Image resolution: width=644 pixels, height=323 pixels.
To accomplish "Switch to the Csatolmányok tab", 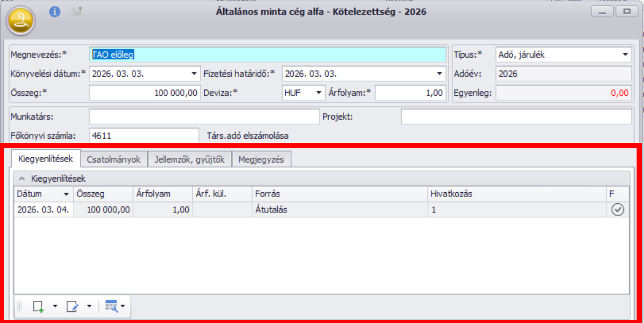I will pos(114,159).
